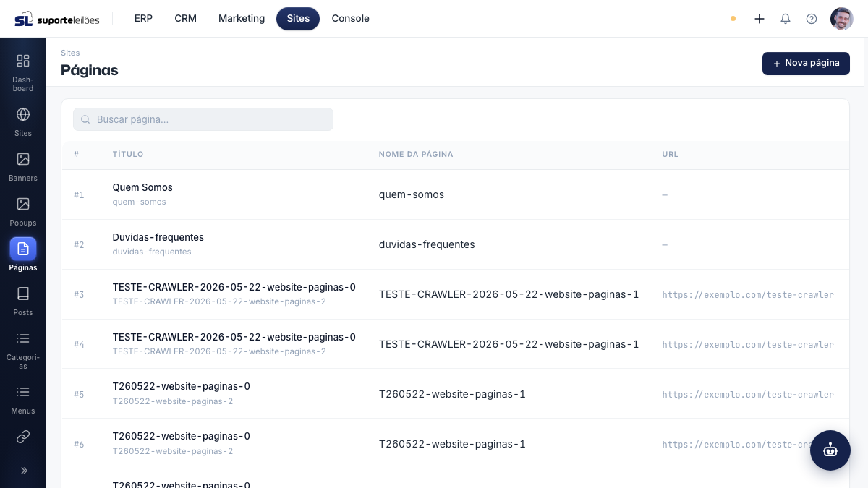
Task: Click row #4 page name TESTE-CRAWLER-...-paginas-1
Action: pos(509,344)
